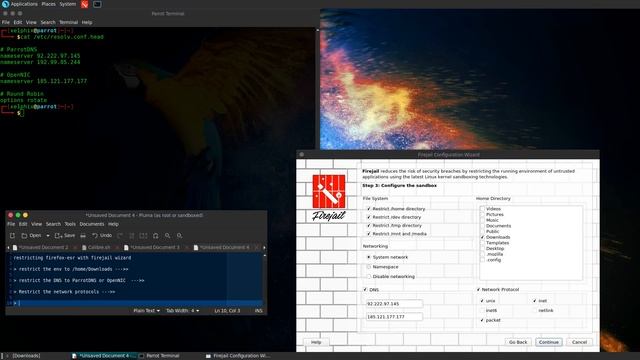Open Downloads window from bottom taskbar
This screenshot has width=640, height=360.
(x=26, y=356)
